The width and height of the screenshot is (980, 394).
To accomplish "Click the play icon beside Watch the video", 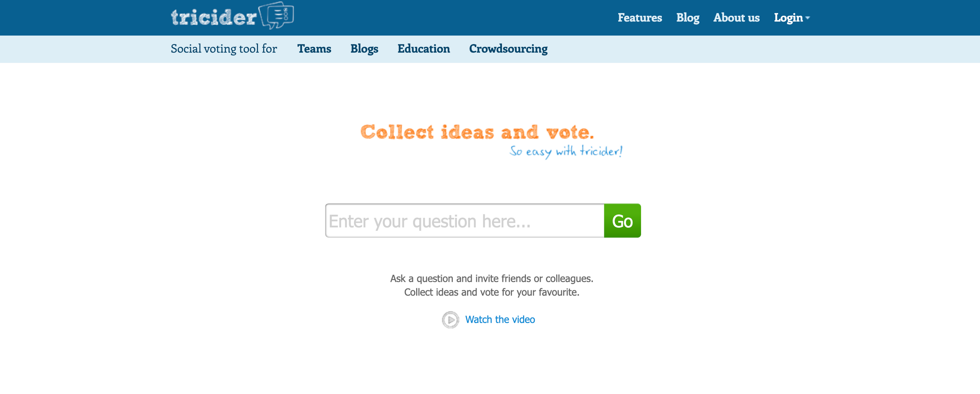I will tap(450, 319).
